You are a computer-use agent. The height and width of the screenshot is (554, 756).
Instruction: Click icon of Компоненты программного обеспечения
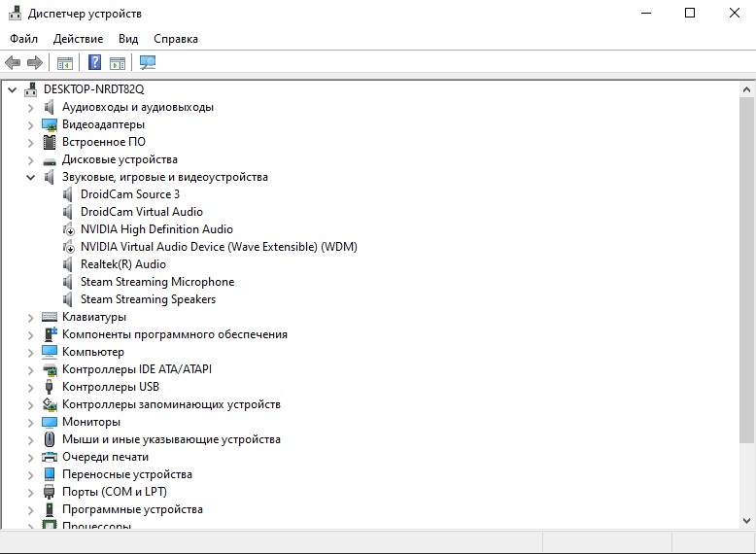(x=51, y=333)
